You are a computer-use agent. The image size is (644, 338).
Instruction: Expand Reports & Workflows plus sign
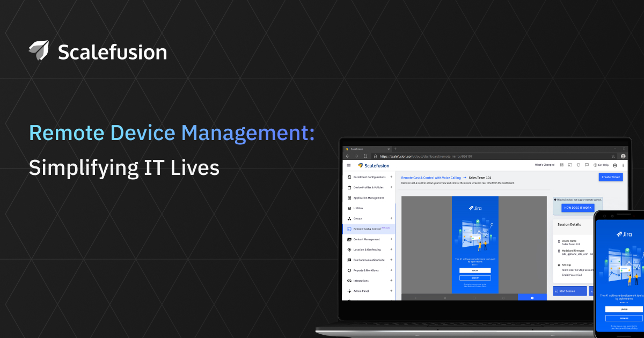391,270
